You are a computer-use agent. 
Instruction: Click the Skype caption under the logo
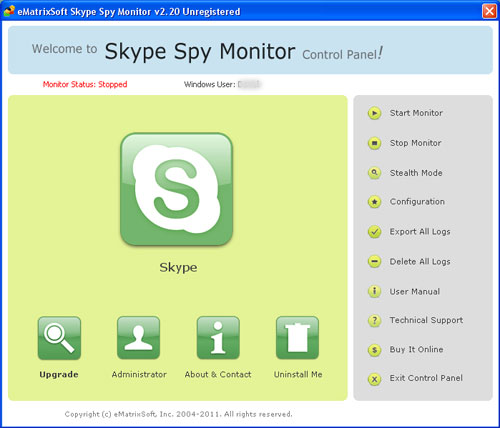click(x=178, y=267)
